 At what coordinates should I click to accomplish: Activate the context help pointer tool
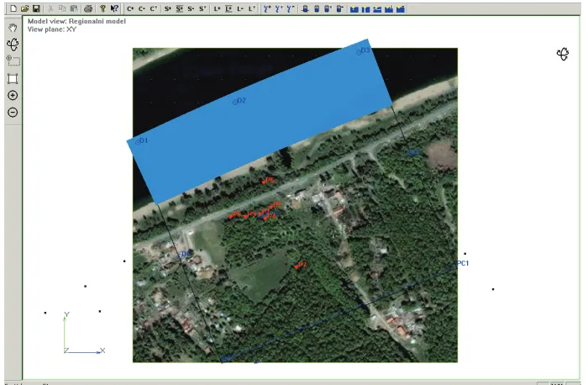114,8
